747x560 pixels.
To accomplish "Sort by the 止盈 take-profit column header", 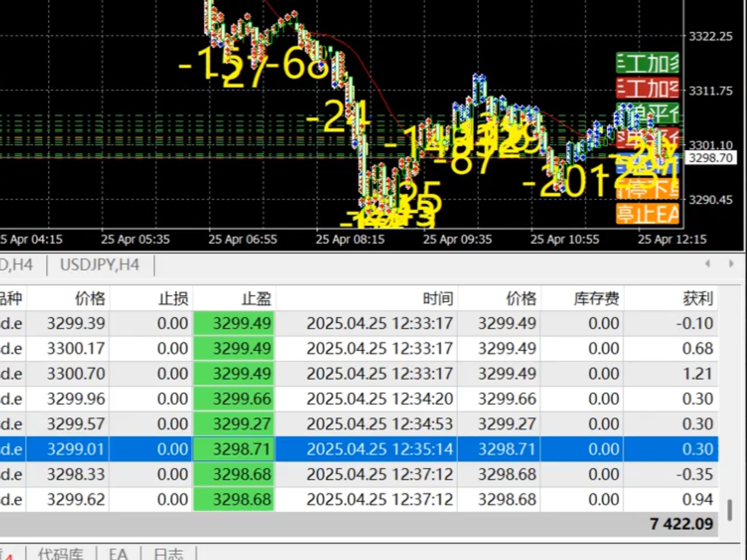I will coord(256,299).
